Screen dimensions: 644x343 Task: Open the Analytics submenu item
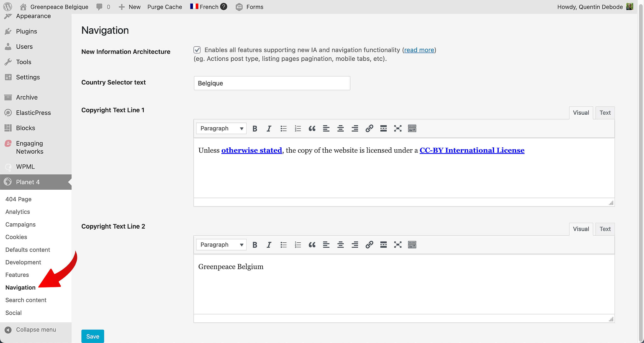point(18,212)
